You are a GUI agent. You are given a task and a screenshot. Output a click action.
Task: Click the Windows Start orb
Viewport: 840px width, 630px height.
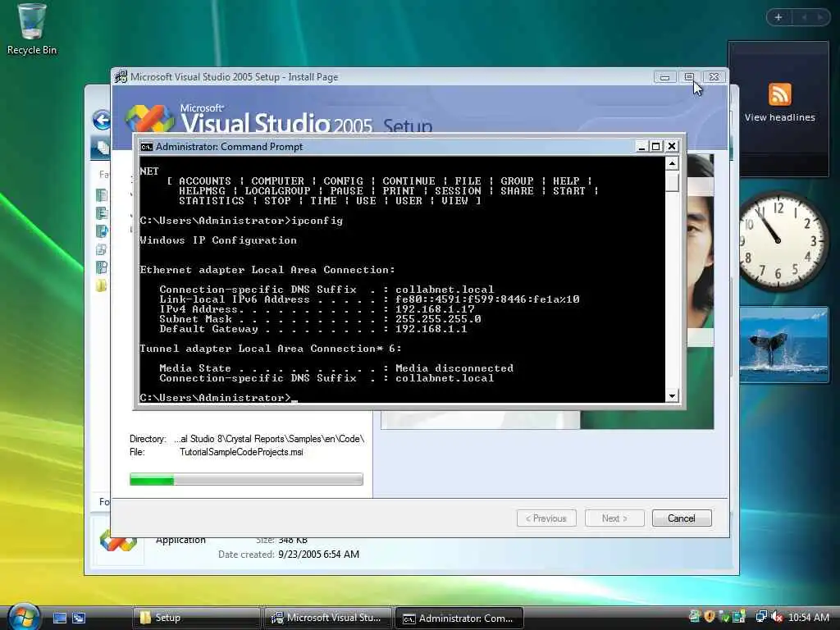pyautogui.click(x=24, y=616)
